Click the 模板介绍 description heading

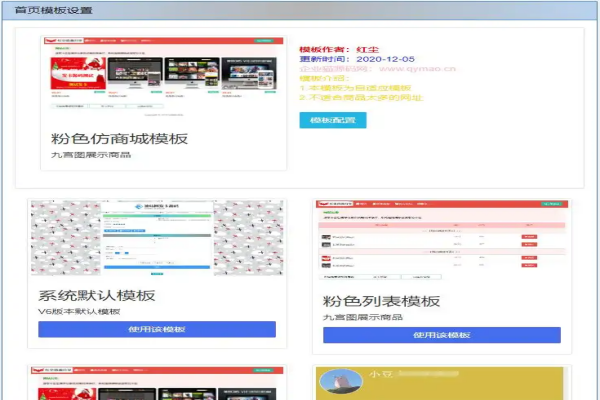322,78
